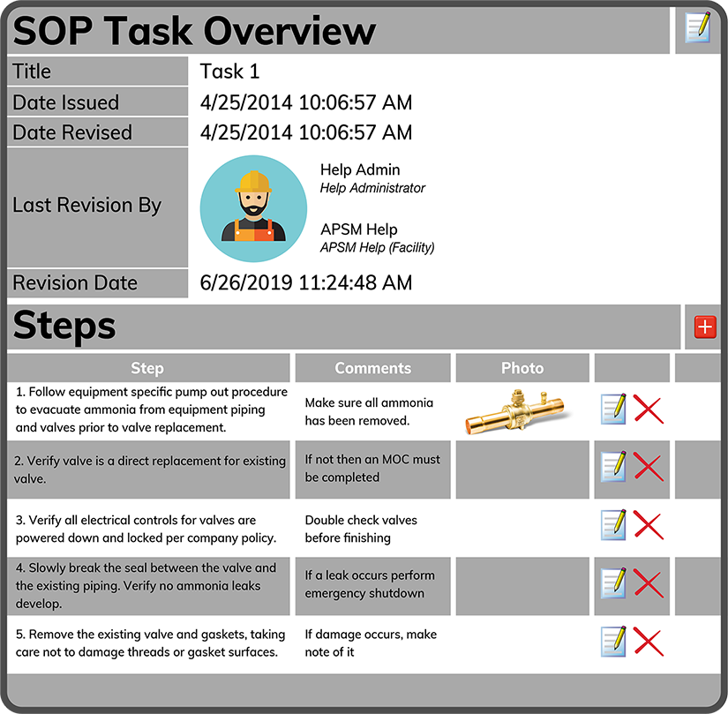The width and height of the screenshot is (728, 714).
Task: Click APSM Help (Facility) text
Action: click(x=378, y=247)
